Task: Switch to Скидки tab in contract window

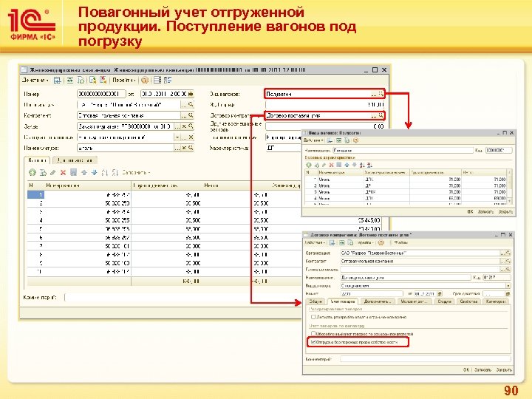Action: [x=444, y=301]
